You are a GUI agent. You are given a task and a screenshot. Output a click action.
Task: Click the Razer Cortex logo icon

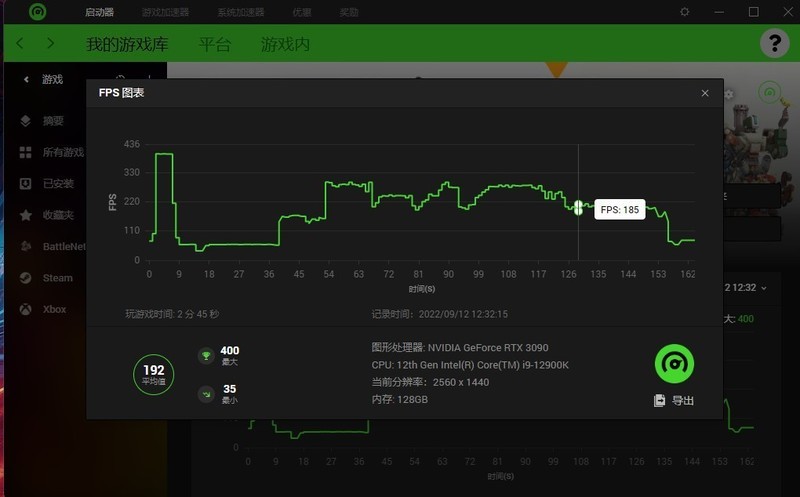tap(38, 11)
